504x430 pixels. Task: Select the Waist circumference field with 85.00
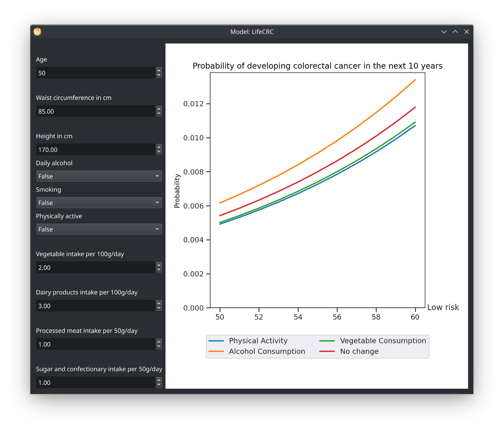[96, 111]
